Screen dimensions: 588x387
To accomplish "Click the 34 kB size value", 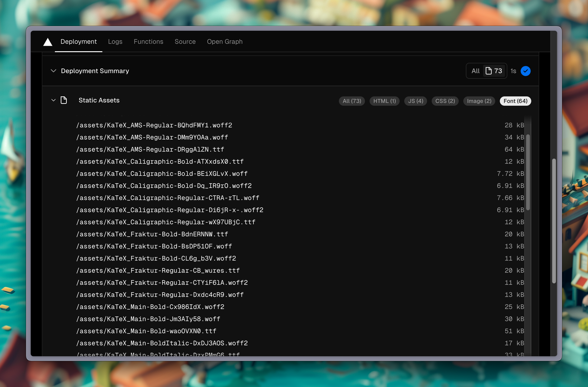I will (x=514, y=137).
